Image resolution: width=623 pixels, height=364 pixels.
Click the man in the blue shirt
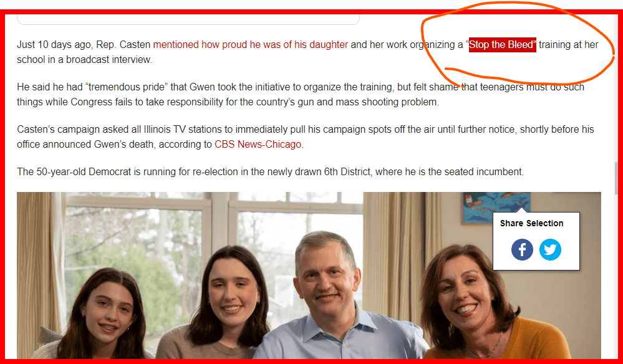[x=330, y=294]
